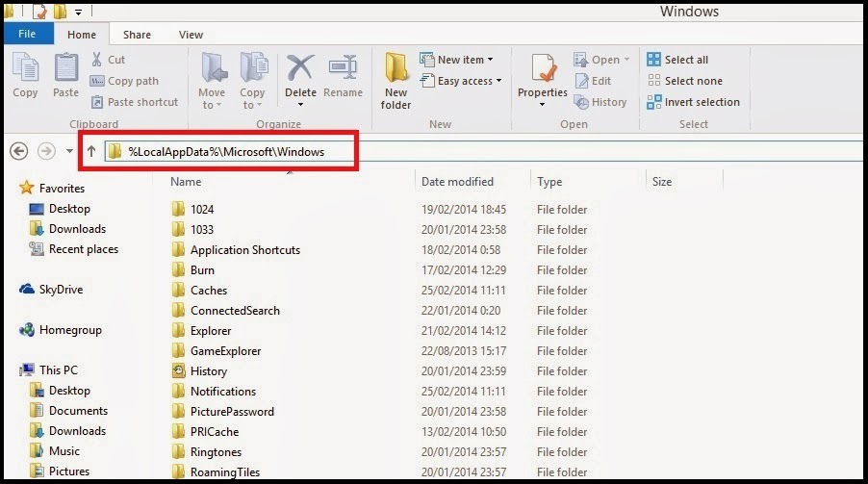
Task: Click the address bar path field
Action: (487, 151)
